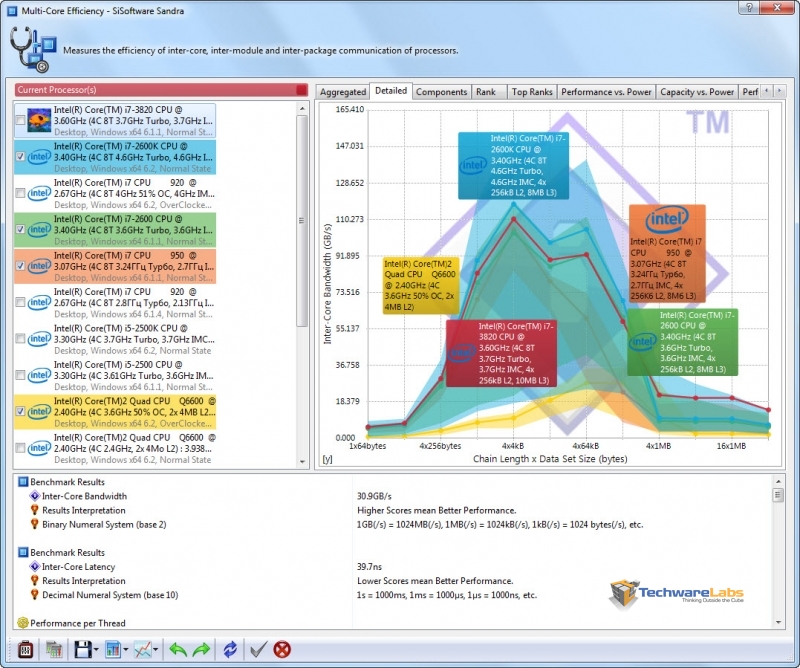Click the tab strip scroll-right arrow
This screenshot has width=800, height=668.
point(779,91)
